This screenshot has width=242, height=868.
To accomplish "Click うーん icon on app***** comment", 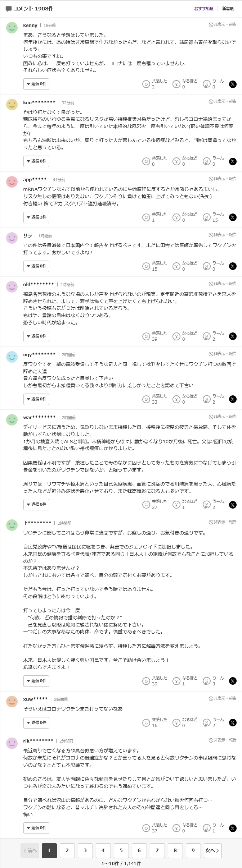I will (x=206, y=217).
